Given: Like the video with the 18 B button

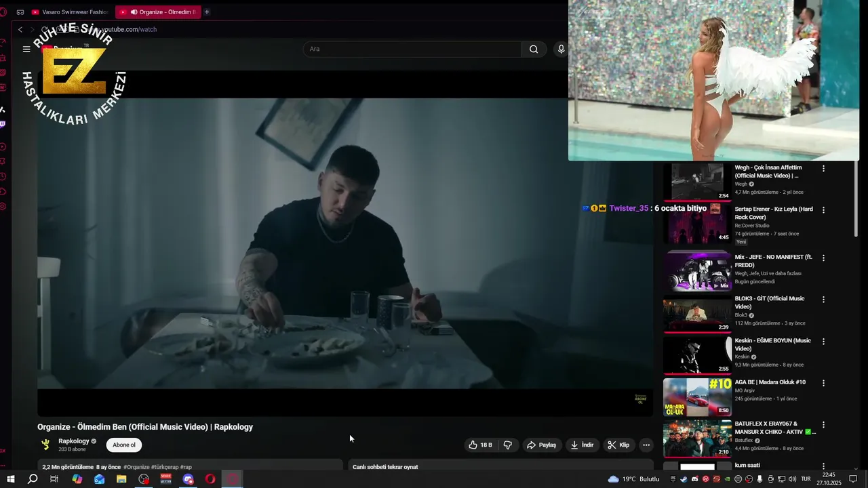Looking at the screenshot, I should [x=480, y=445].
